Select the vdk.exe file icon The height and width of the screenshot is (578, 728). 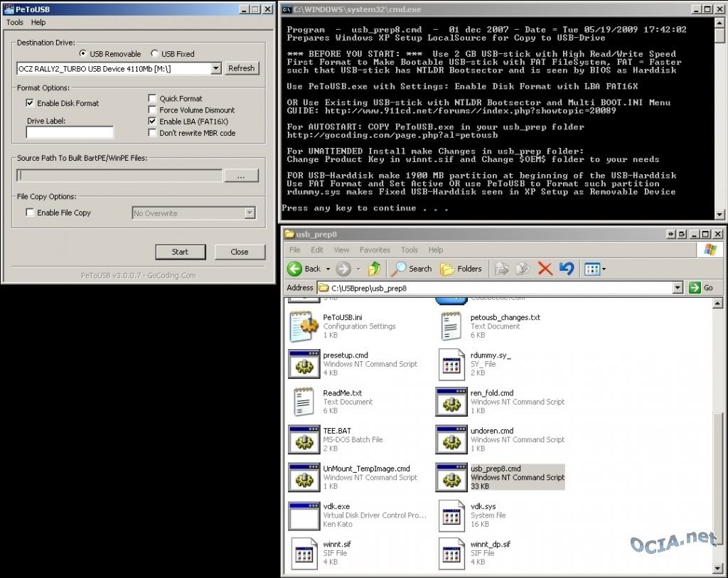coord(304,515)
